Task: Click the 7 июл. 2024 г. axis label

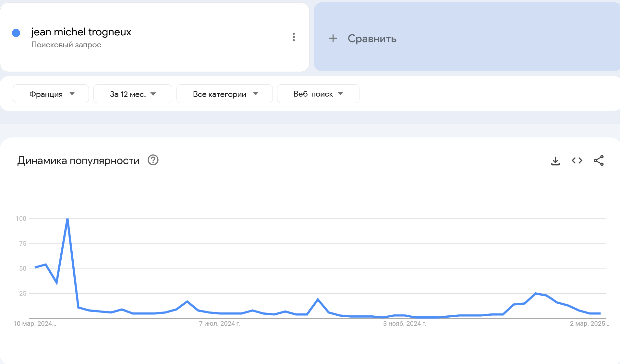Action: click(220, 323)
